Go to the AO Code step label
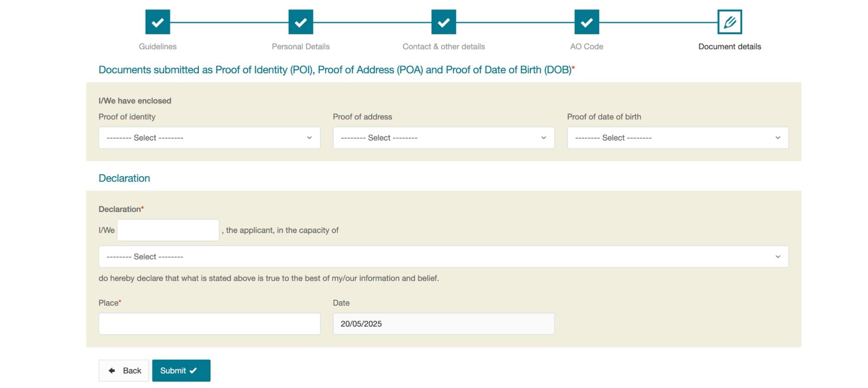868x388 pixels. [587, 46]
